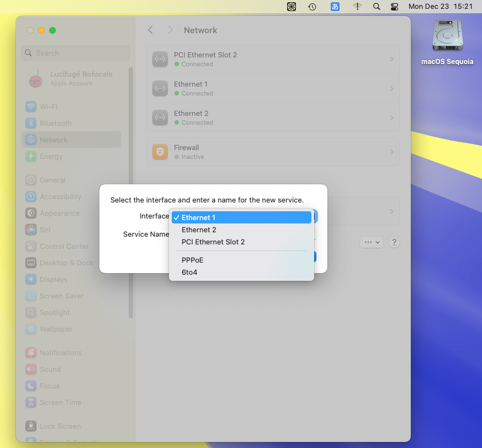
Task: Expand Ethernet 2 row chevron
Action: [x=391, y=118]
